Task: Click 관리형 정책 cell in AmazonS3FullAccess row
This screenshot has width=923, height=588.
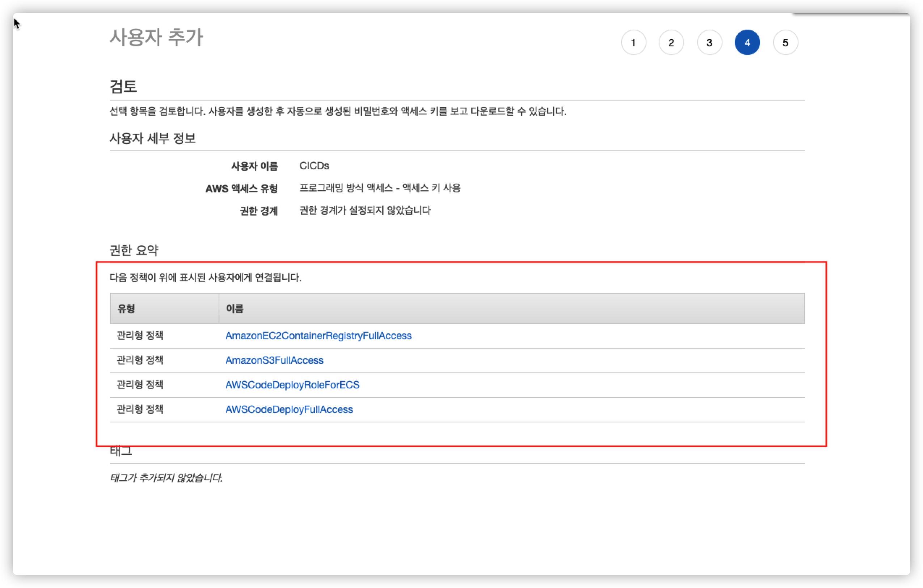Action: [140, 360]
